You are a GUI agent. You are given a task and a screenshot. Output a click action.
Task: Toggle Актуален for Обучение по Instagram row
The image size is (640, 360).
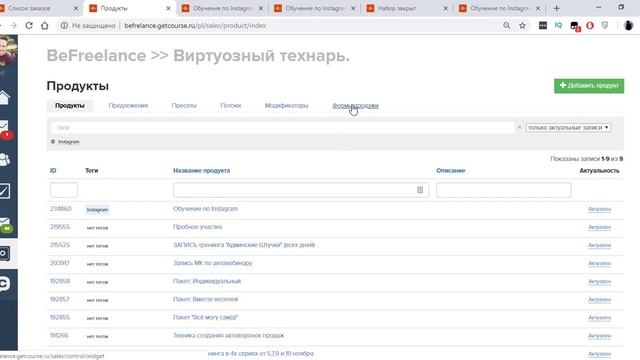600,209
